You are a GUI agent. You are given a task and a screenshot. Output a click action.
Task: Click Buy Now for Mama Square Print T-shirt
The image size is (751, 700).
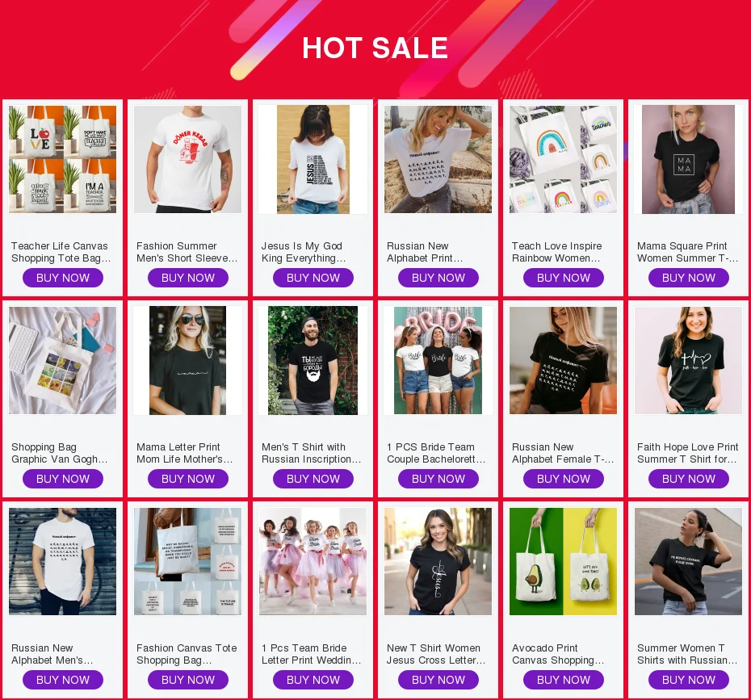pyautogui.click(x=689, y=278)
